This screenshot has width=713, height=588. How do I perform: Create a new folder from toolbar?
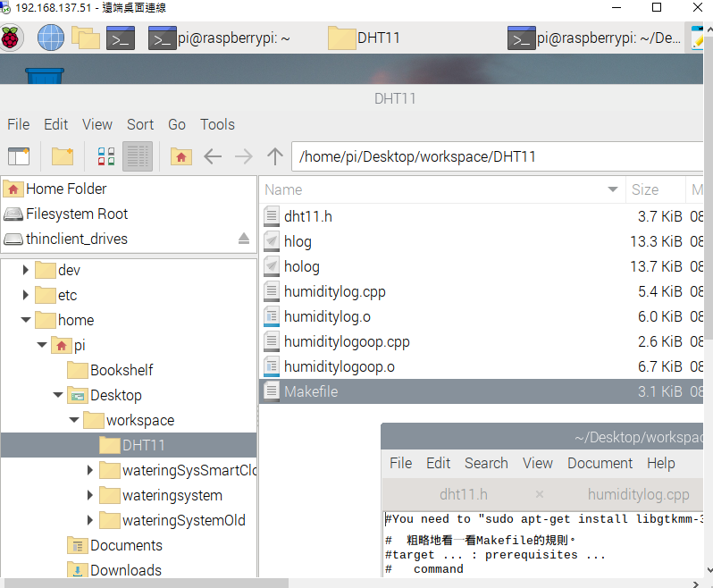pyautogui.click(x=63, y=156)
